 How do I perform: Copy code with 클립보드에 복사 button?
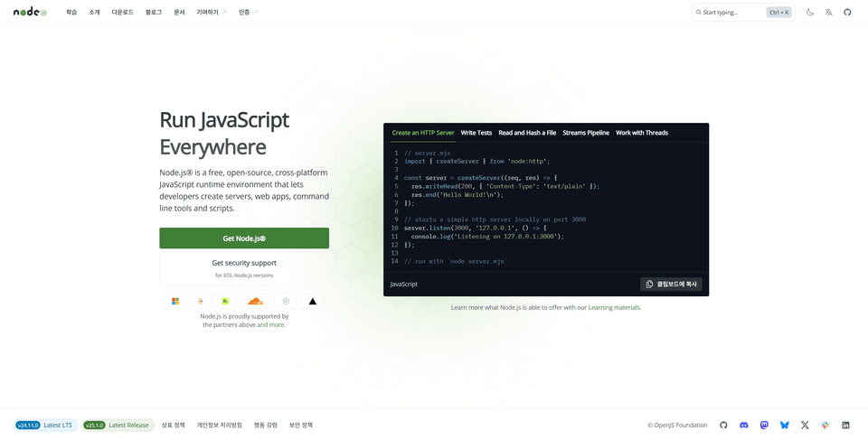[671, 285]
